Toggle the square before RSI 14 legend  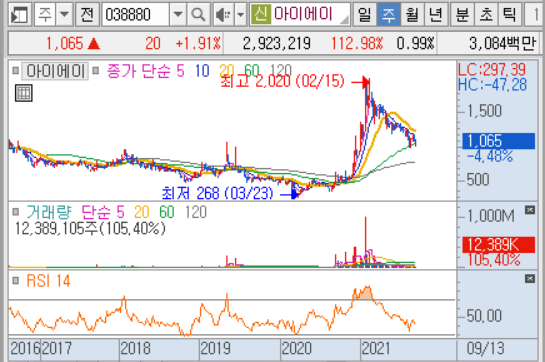coord(15,280)
